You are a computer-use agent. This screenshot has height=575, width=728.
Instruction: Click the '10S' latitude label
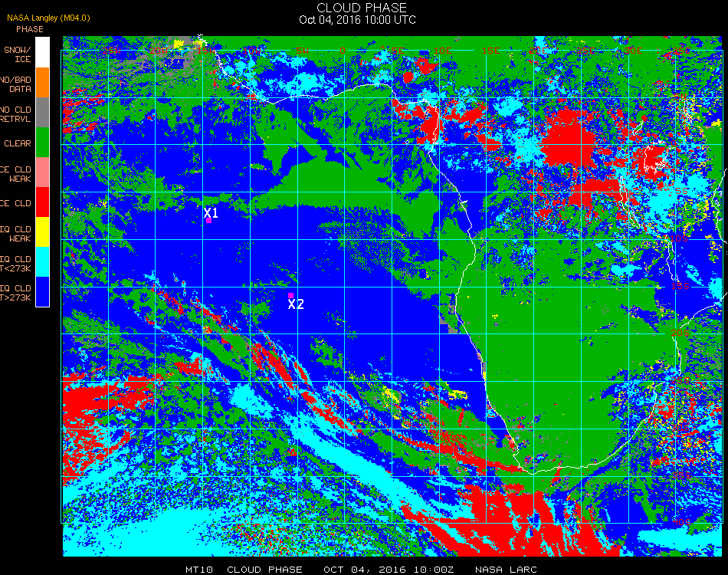pyautogui.click(x=679, y=238)
